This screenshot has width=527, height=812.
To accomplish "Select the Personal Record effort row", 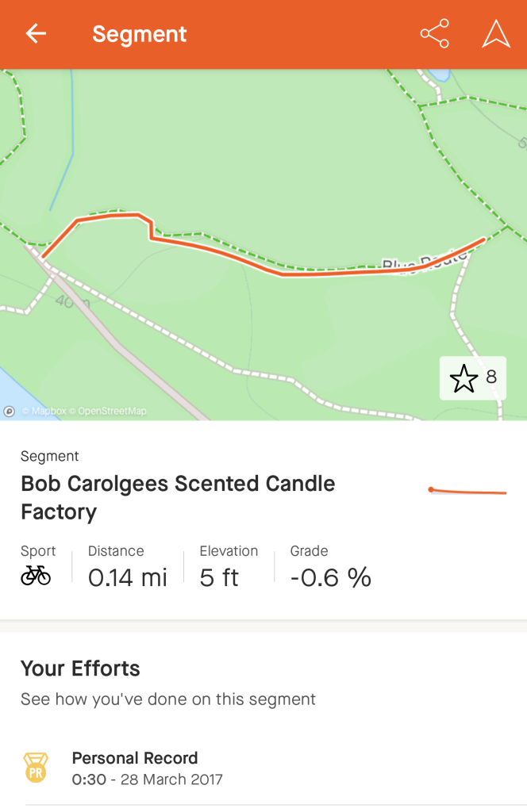I will 263,768.
